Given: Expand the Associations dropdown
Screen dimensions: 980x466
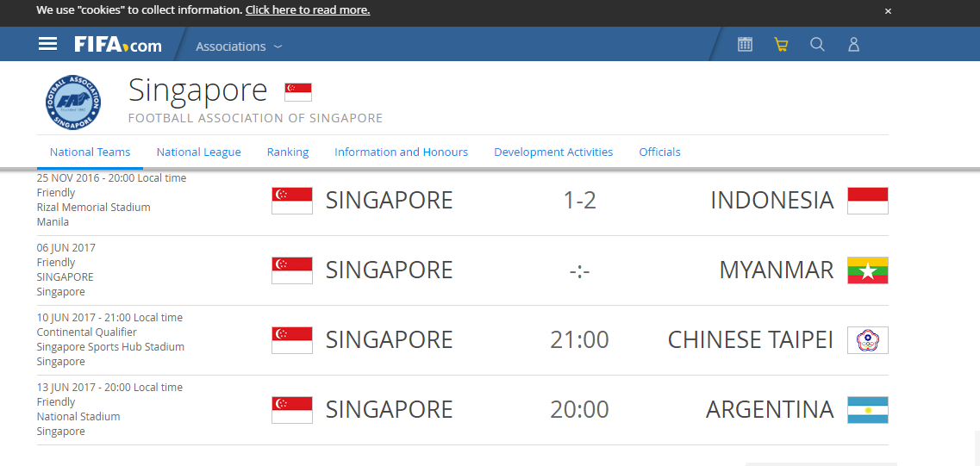Looking at the screenshot, I should (239, 47).
